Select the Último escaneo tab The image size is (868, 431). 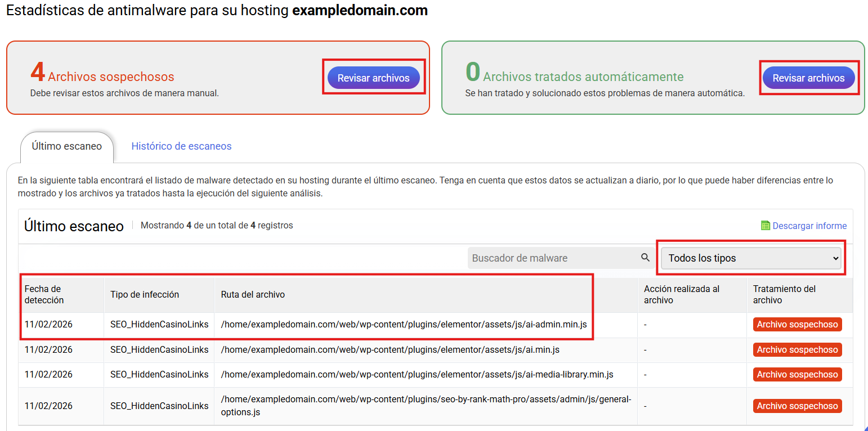[66, 146]
